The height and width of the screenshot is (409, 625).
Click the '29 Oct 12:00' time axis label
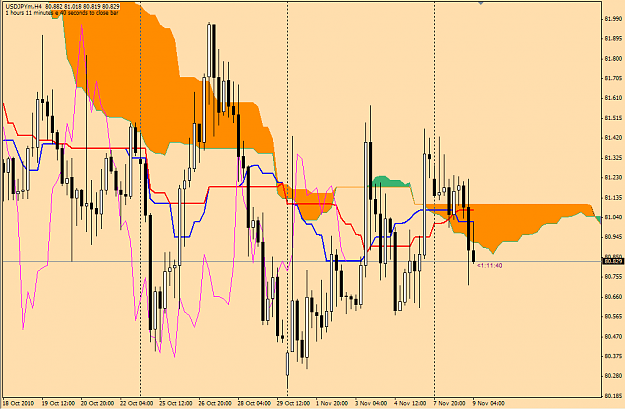pos(293,403)
